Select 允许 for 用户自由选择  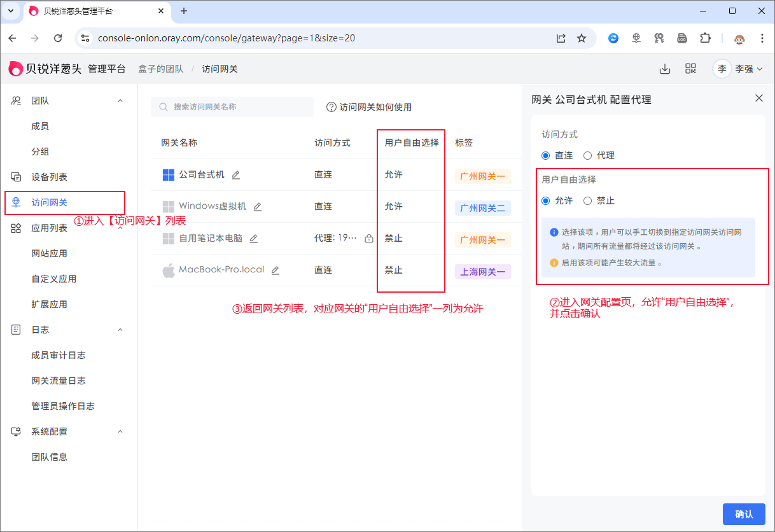pos(545,200)
